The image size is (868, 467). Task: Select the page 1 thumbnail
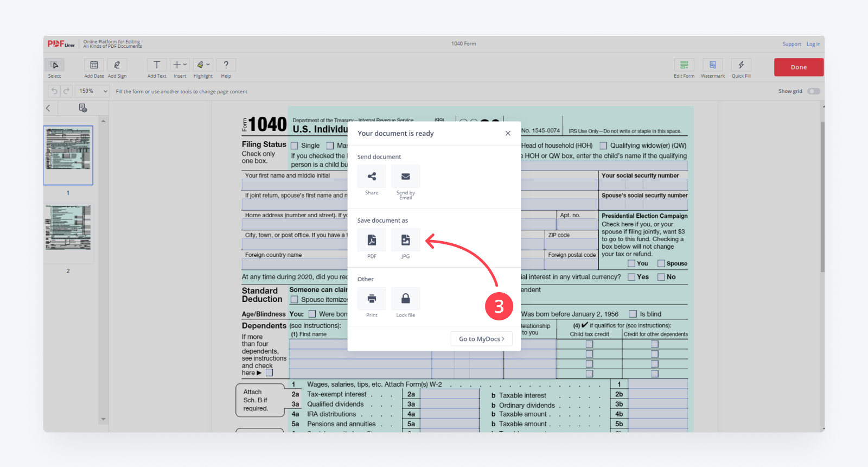point(68,155)
